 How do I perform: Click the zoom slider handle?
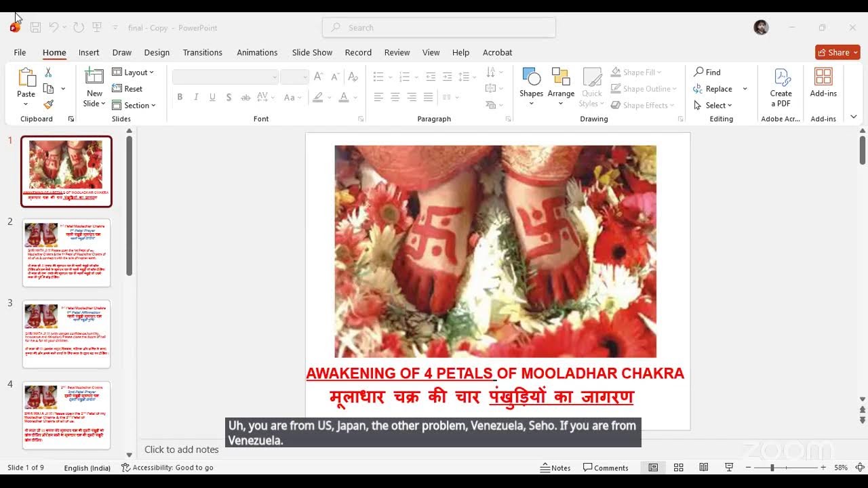(772, 468)
